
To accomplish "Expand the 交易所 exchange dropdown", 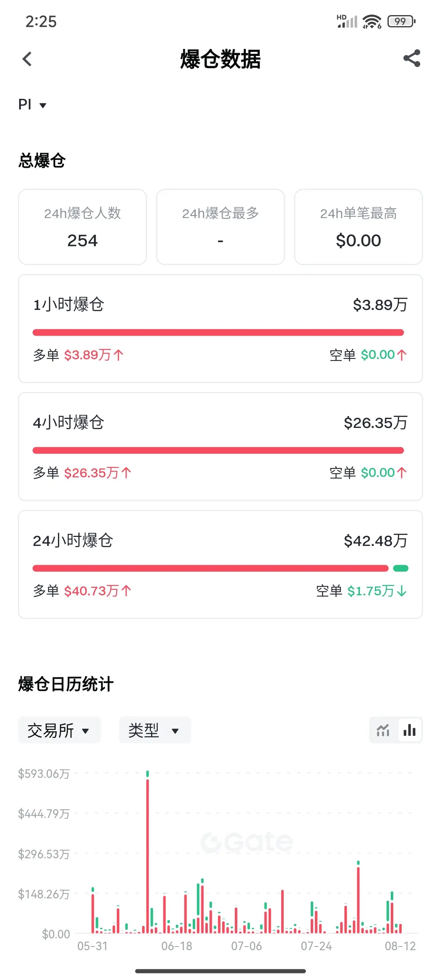I will (x=59, y=730).
